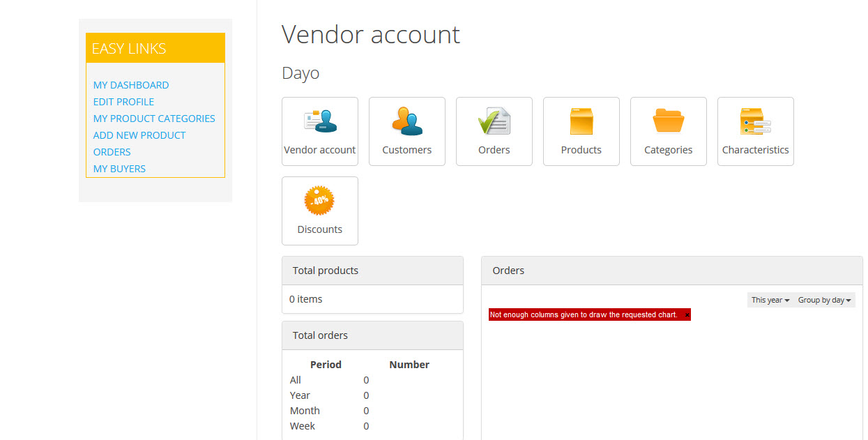868x440 pixels.
Task: Select the All row in Total orders
Action: (x=372, y=380)
